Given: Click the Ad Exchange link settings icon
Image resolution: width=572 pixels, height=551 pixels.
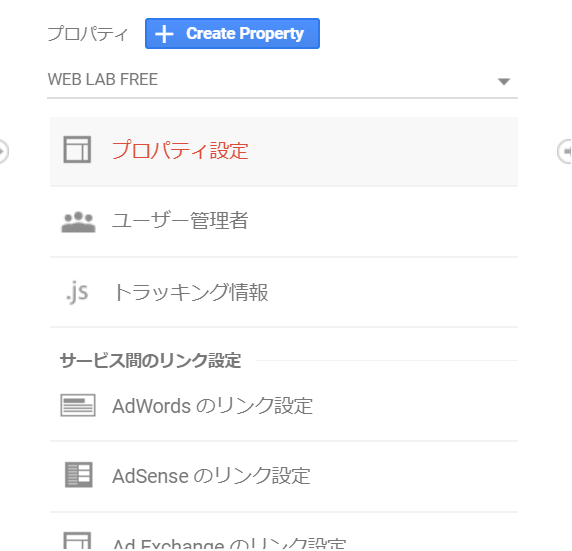Looking at the screenshot, I should tap(77, 541).
